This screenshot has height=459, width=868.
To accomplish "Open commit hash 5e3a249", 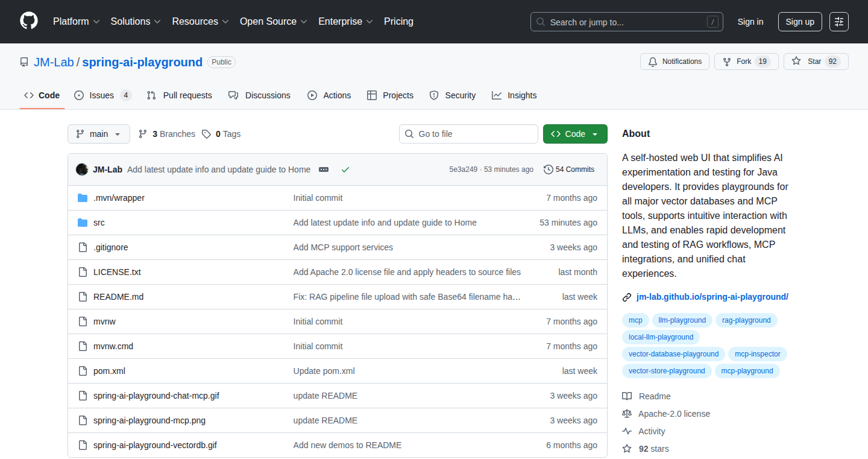I will (464, 169).
